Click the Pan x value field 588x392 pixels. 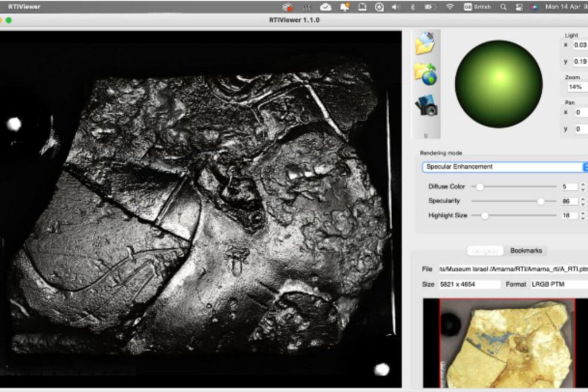pyautogui.click(x=581, y=112)
